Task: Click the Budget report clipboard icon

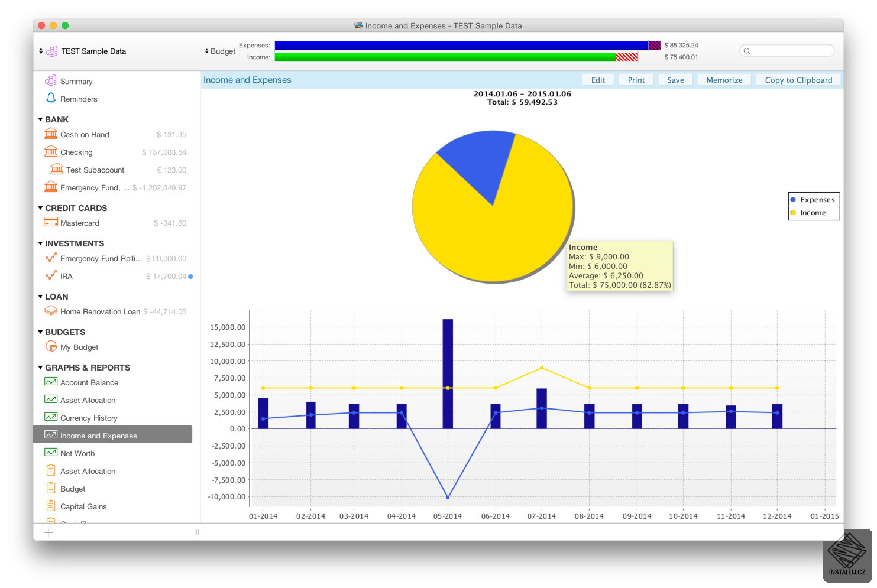Action: pos(51,488)
